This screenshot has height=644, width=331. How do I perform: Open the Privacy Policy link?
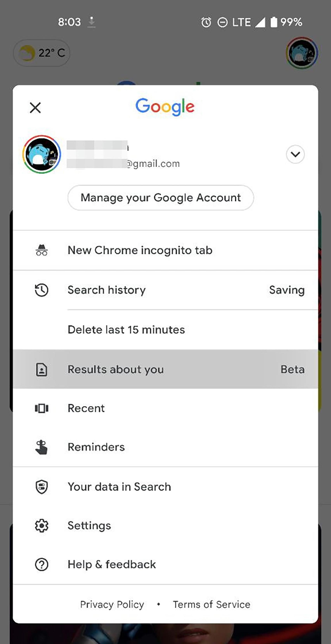point(112,604)
